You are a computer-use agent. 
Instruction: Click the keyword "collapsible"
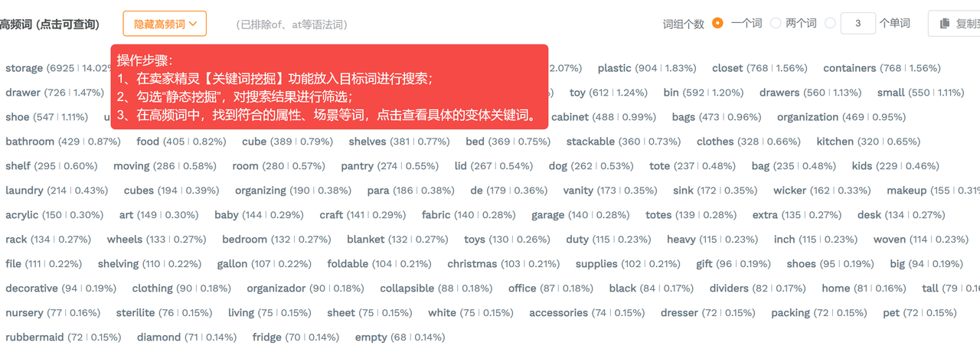click(x=407, y=288)
